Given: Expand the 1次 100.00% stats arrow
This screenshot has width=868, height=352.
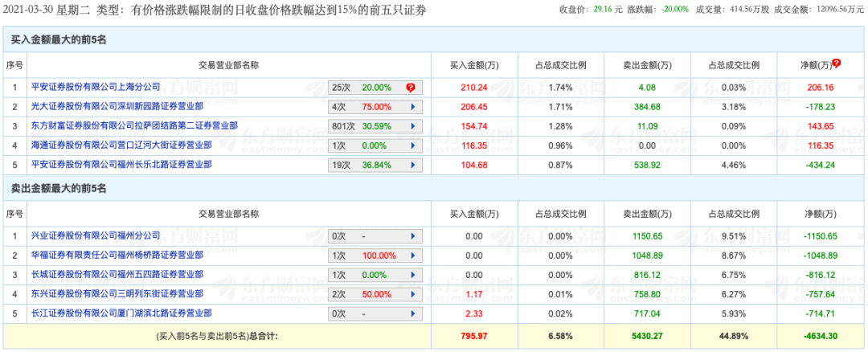Looking at the screenshot, I should pos(412,256).
